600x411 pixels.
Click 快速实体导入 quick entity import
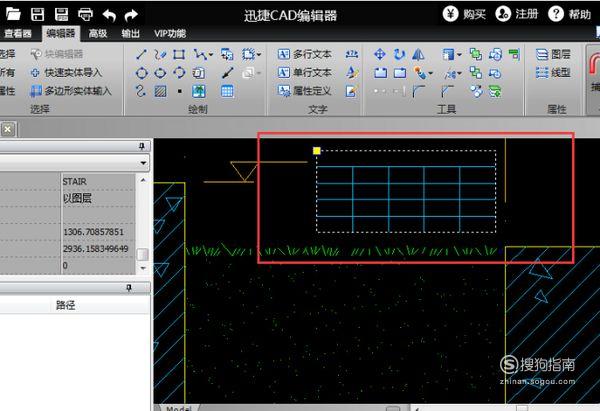point(66,73)
